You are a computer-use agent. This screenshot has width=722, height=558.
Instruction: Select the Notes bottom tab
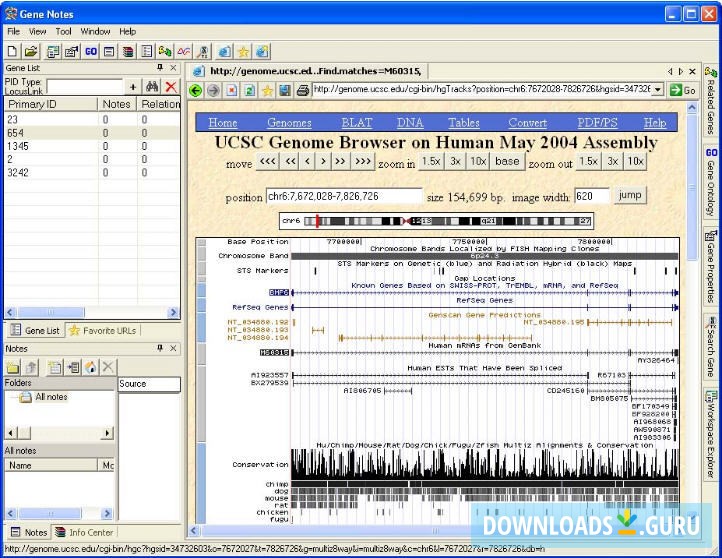(29, 532)
